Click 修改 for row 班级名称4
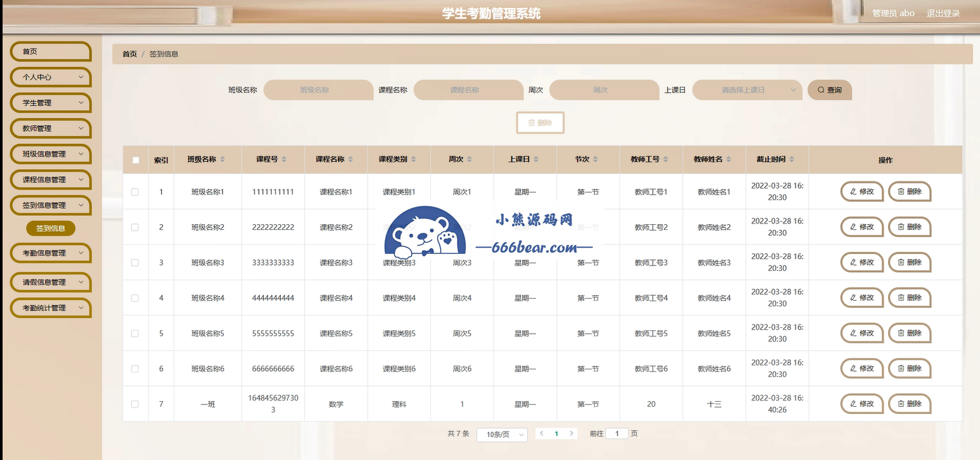Viewport: 980px width, 460px height. pos(862,297)
